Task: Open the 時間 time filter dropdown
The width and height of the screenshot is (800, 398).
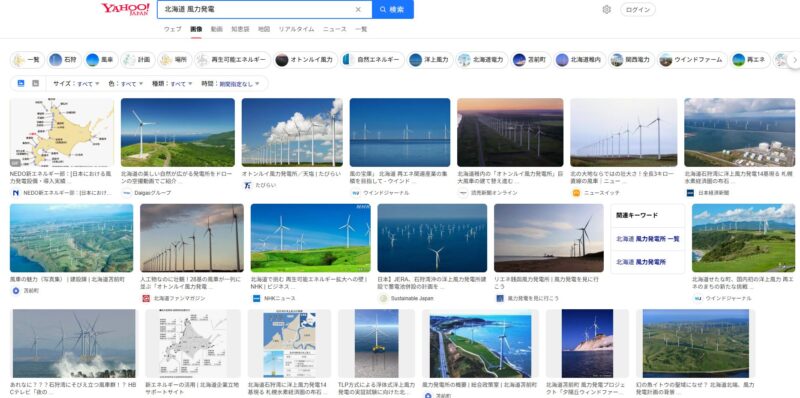Action: tap(231, 84)
